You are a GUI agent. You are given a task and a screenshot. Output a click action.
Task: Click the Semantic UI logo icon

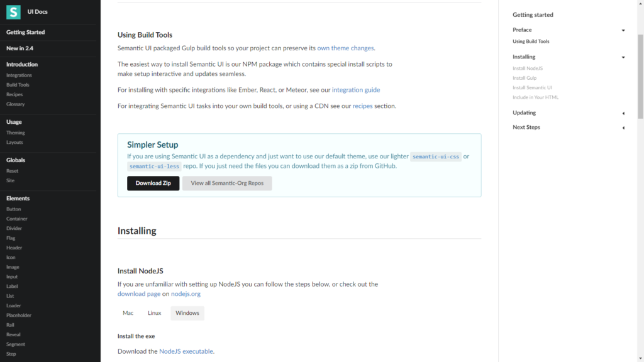point(13,12)
